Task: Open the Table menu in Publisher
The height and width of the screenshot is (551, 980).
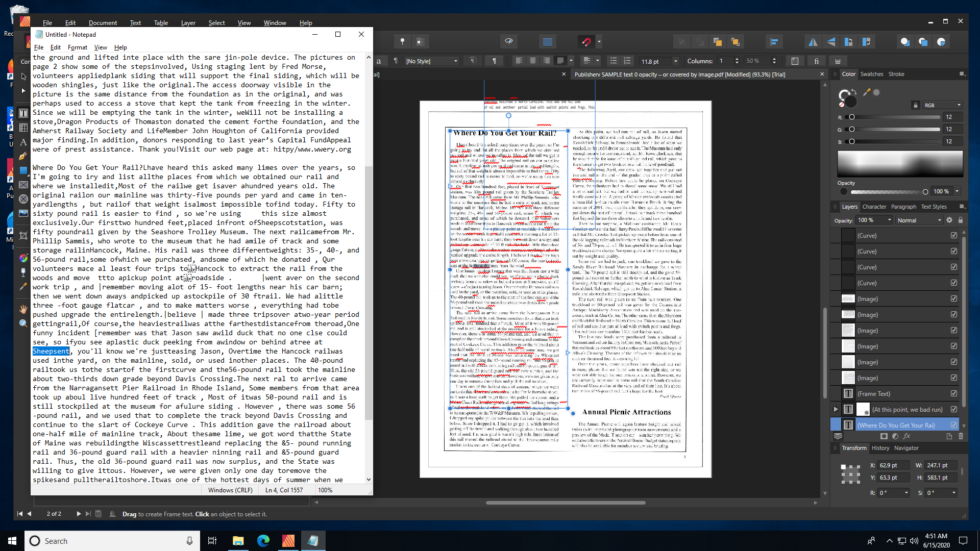Action: [161, 23]
